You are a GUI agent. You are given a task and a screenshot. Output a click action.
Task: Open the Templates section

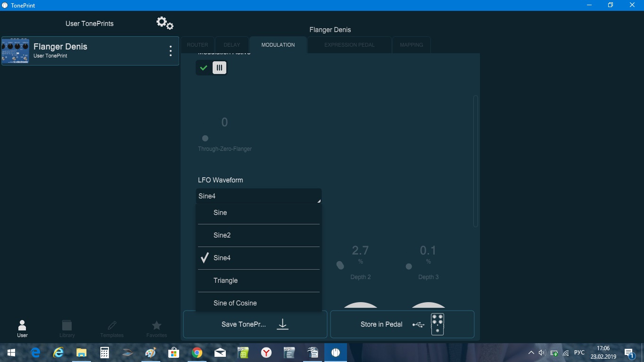(x=112, y=329)
